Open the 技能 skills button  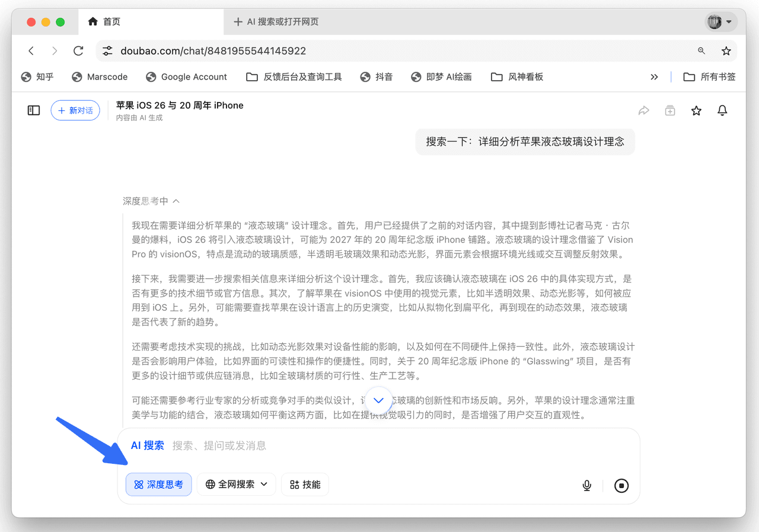tap(305, 485)
